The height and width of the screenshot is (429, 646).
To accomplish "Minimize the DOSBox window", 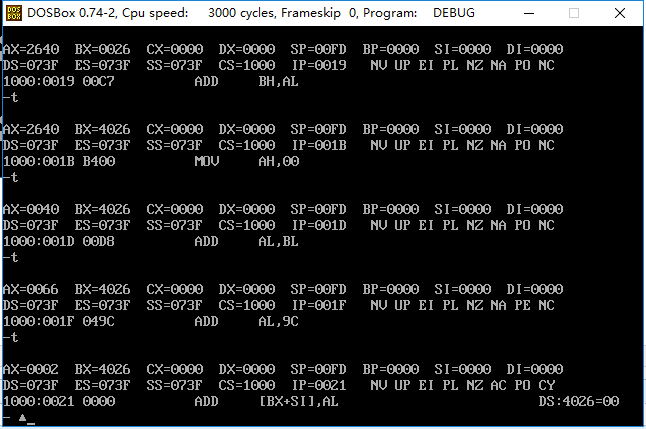I will (529, 13).
